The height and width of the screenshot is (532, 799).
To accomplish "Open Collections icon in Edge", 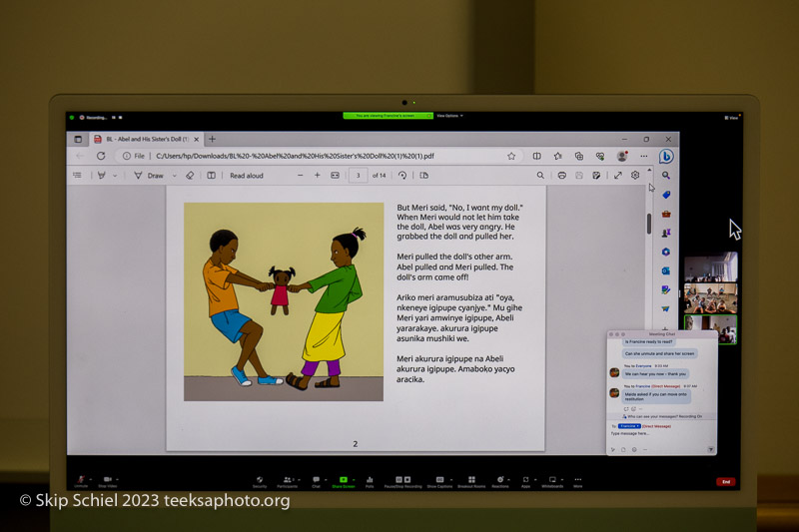I will (579, 156).
